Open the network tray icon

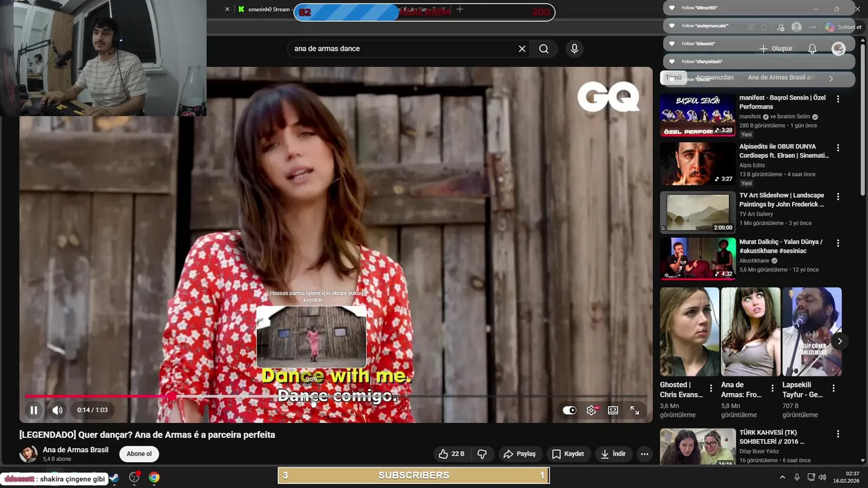click(x=811, y=477)
